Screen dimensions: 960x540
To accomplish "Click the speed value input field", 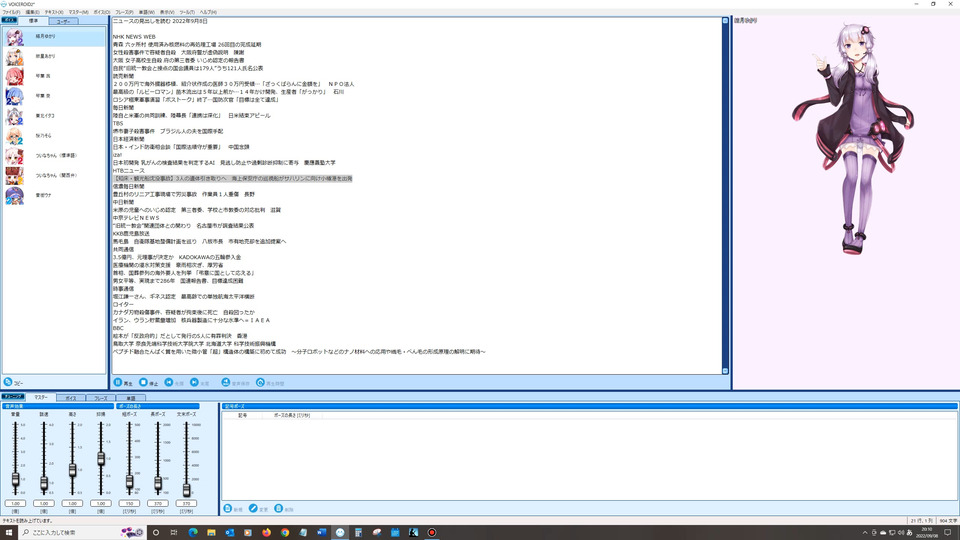I will pyautogui.click(x=44, y=503).
